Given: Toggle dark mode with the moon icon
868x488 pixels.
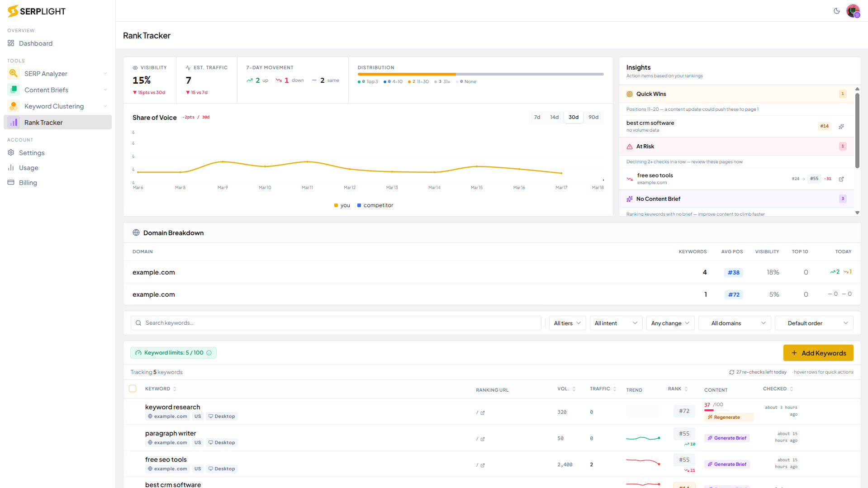Looking at the screenshot, I should tap(837, 11).
